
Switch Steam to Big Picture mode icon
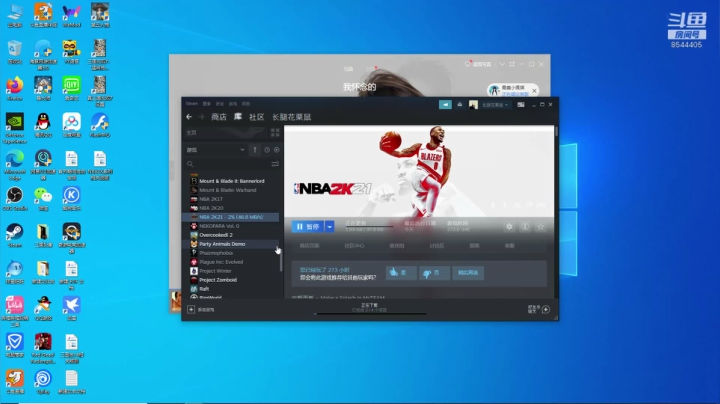coord(521,105)
